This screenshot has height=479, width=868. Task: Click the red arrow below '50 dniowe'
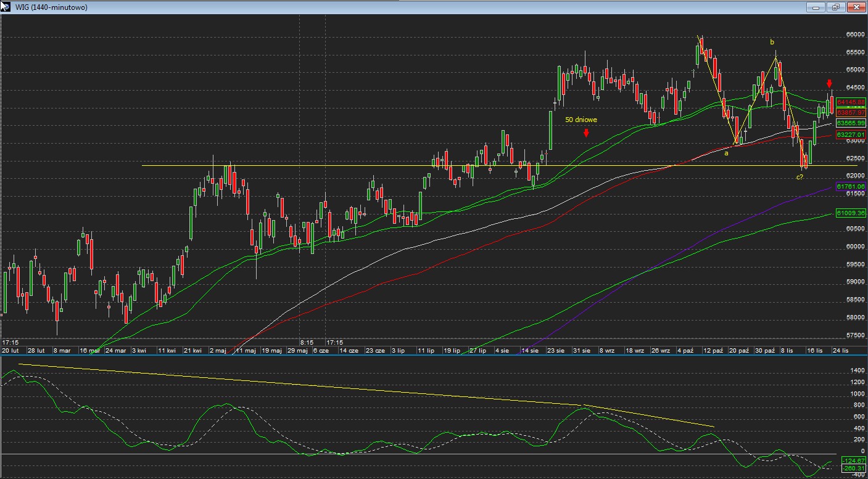coord(586,132)
